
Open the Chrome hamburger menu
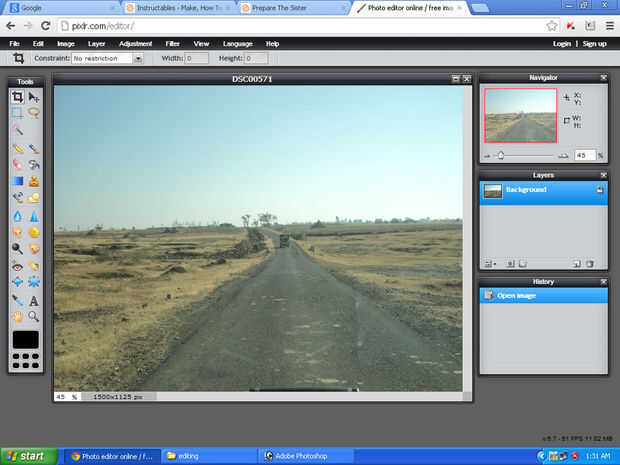(x=610, y=26)
